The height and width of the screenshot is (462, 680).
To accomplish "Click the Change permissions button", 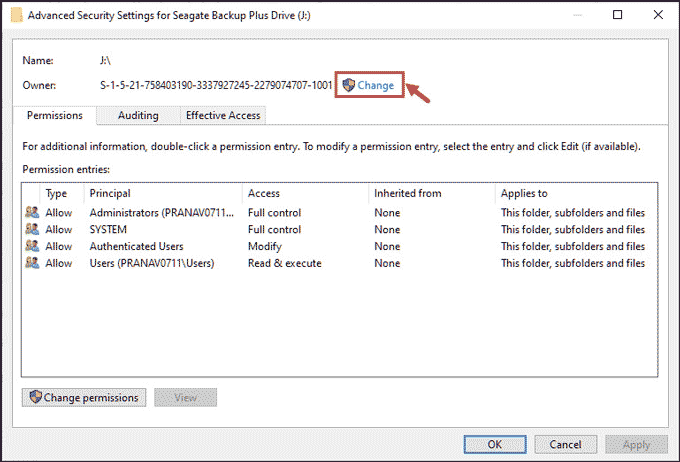I will click(84, 397).
